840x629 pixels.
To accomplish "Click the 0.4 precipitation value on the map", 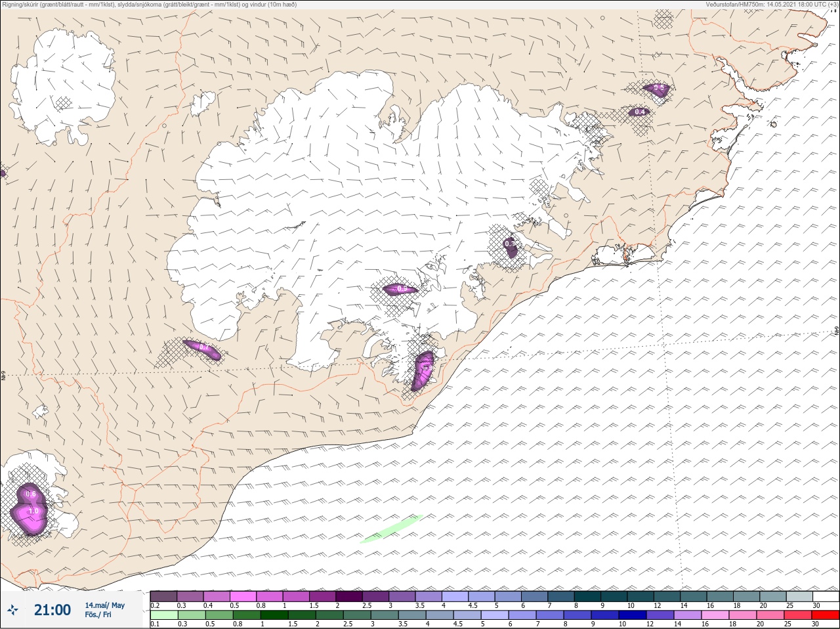I will point(640,112).
